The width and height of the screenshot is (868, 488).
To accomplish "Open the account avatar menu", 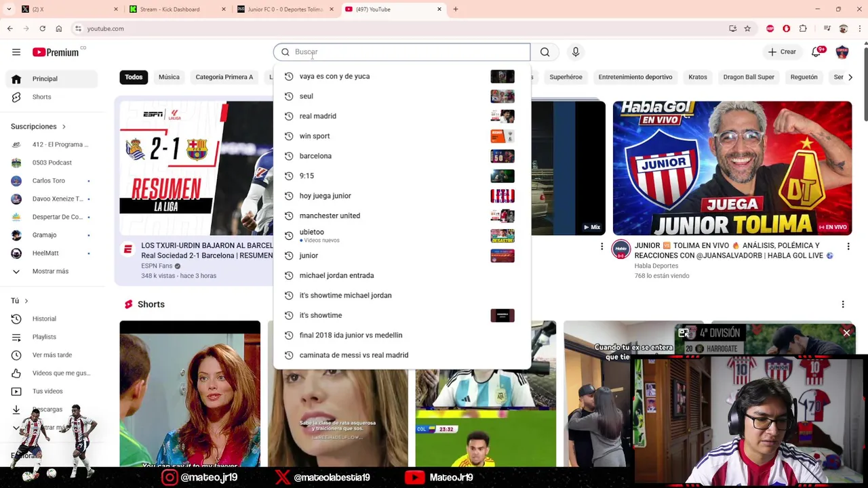I will 842,52.
